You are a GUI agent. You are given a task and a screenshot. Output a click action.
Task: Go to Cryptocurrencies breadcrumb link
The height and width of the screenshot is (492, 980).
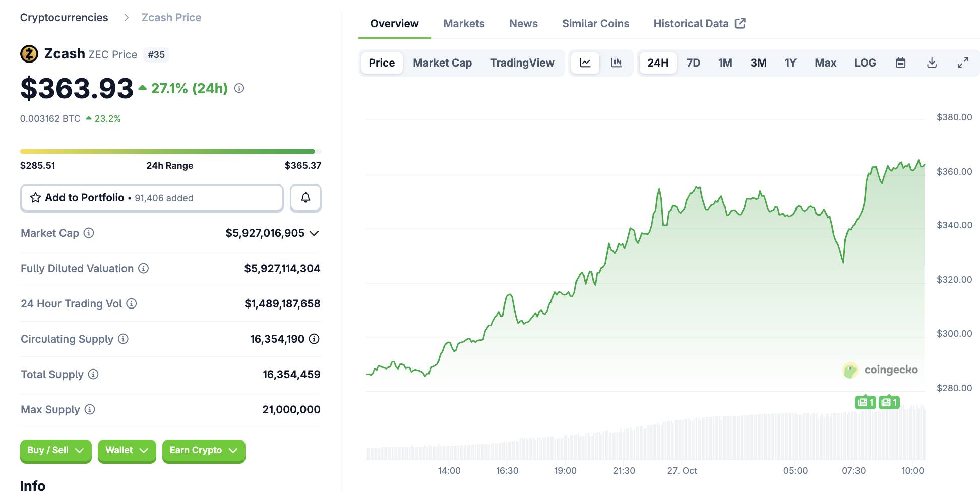point(64,18)
